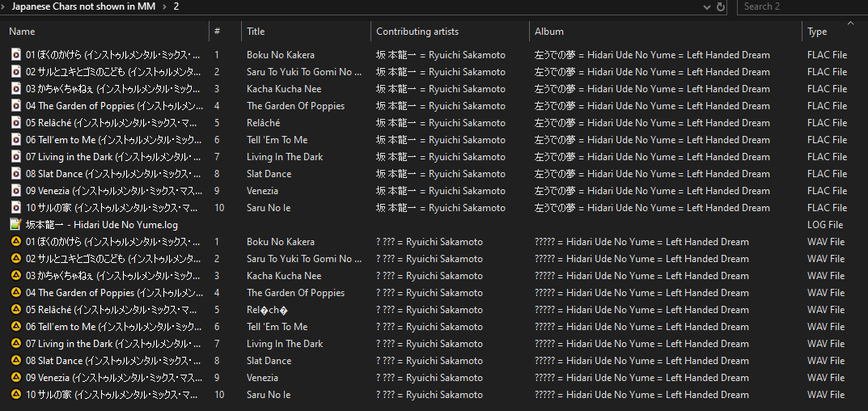
Task: Click the Hidari Ude No Yume.log notepad icon
Action: [15, 225]
